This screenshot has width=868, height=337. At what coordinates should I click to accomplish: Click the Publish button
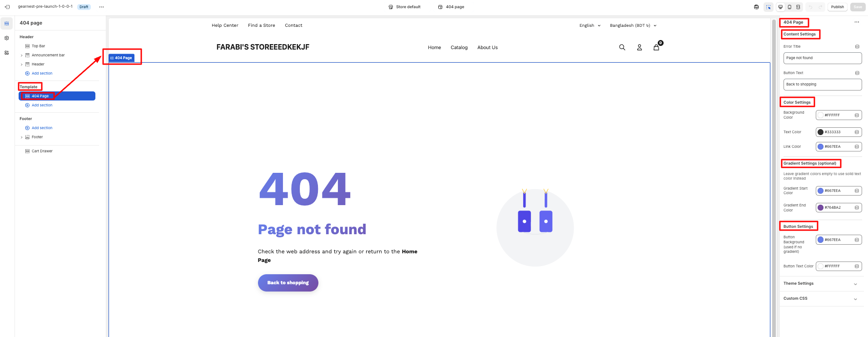click(x=837, y=7)
